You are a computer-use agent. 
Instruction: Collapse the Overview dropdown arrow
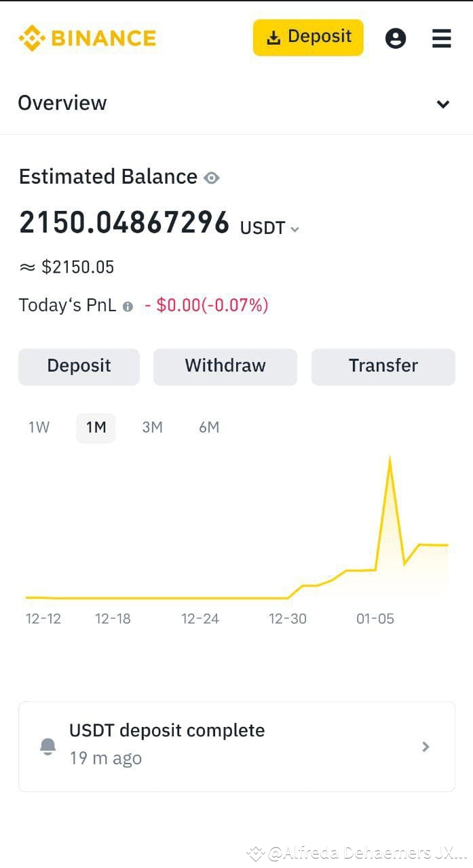[x=443, y=104]
